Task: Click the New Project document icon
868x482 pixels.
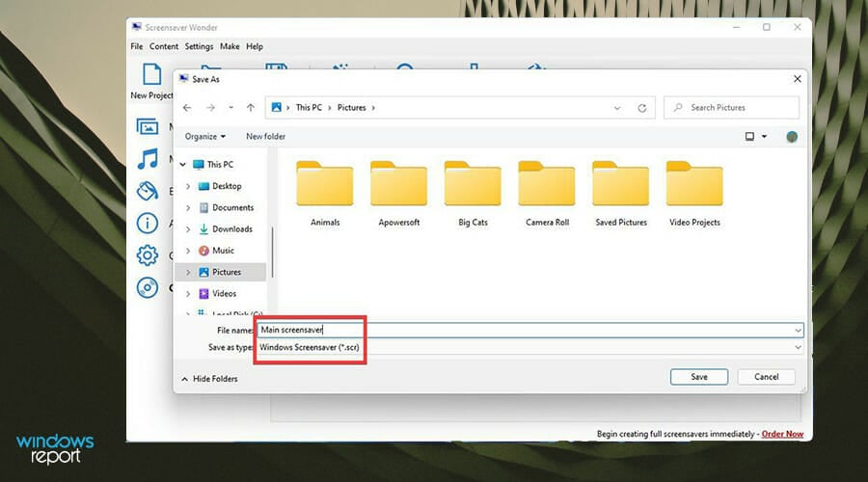Action: [x=151, y=74]
